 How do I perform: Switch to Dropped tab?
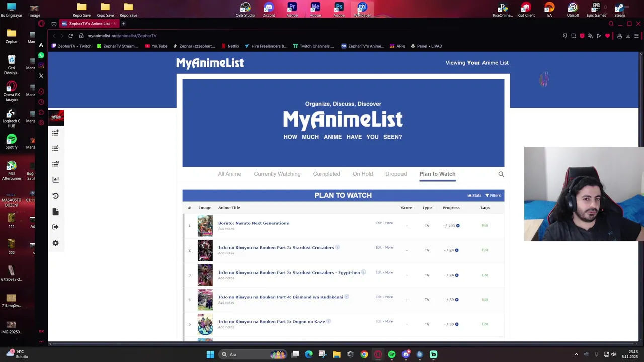pos(396,174)
